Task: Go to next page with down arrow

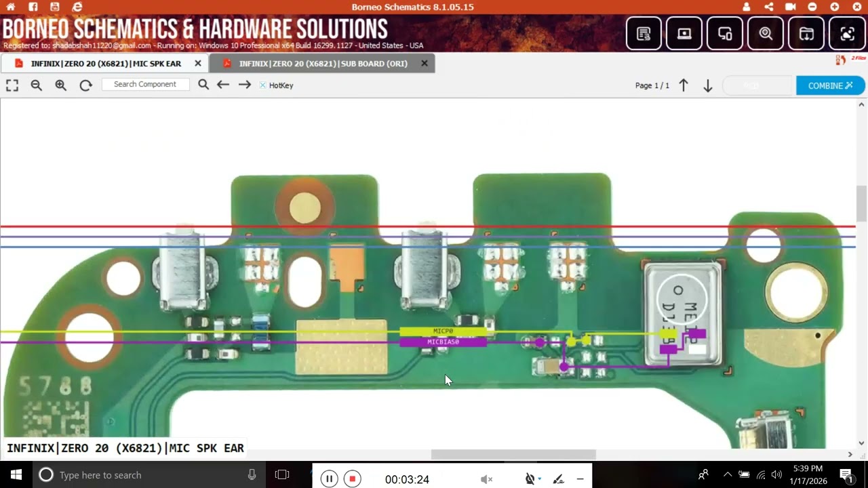Action: [x=708, y=86]
